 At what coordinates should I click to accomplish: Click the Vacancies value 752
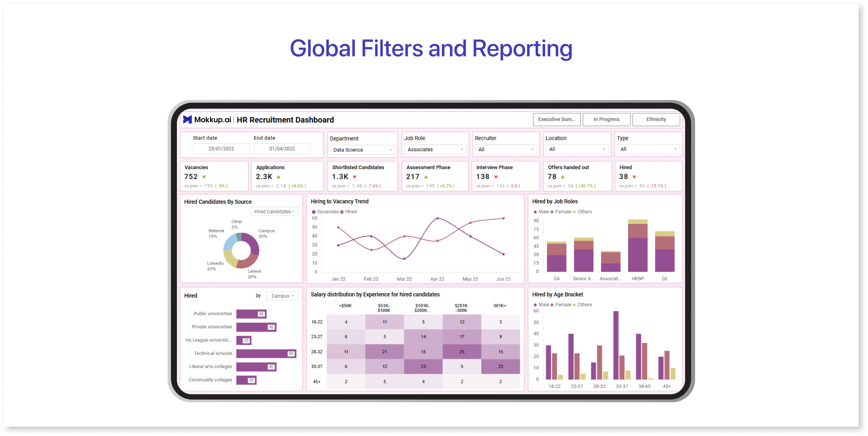pyautogui.click(x=191, y=177)
